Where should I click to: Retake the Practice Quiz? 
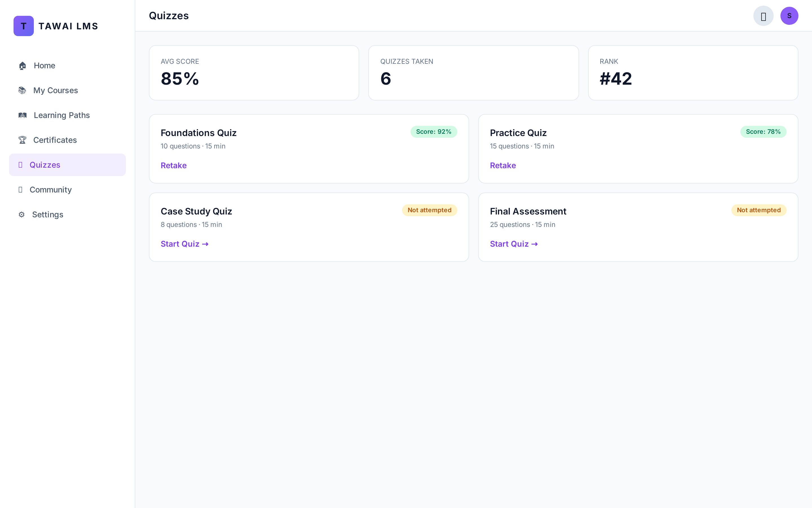pyautogui.click(x=503, y=165)
